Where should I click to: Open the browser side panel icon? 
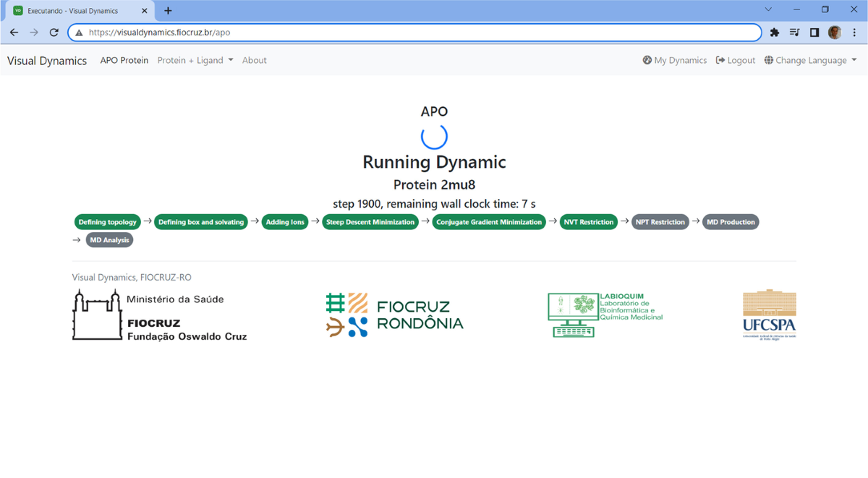[814, 33]
